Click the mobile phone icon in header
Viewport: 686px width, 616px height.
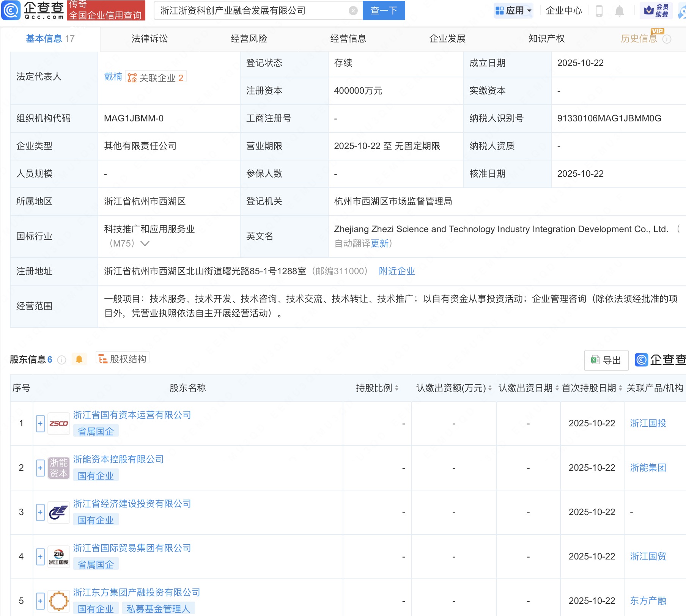(599, 11)
